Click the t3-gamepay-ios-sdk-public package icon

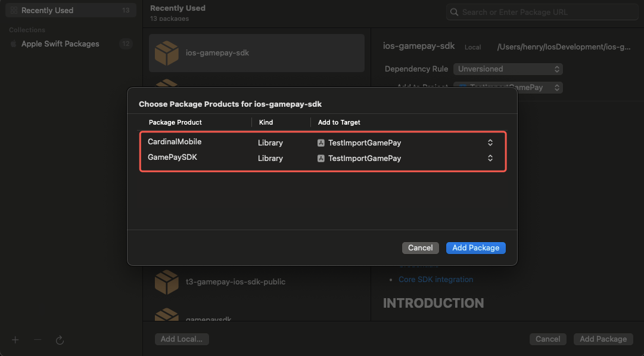pyautogui.click(x=166, y=281)
